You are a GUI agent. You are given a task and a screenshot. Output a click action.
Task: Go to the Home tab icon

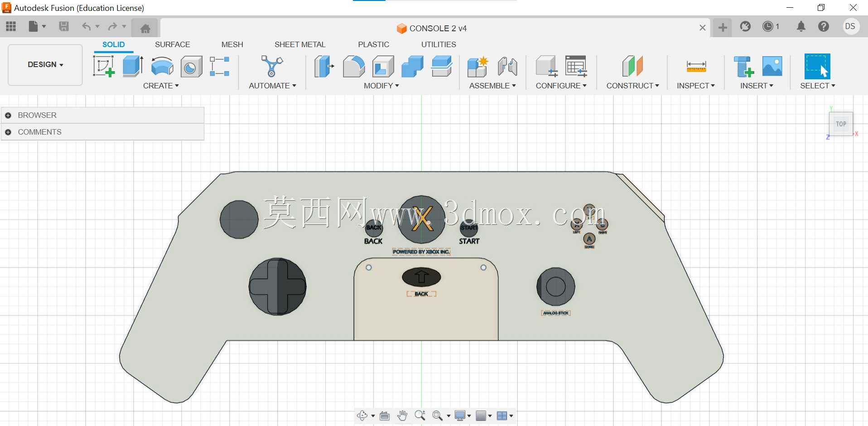(145, 29)
